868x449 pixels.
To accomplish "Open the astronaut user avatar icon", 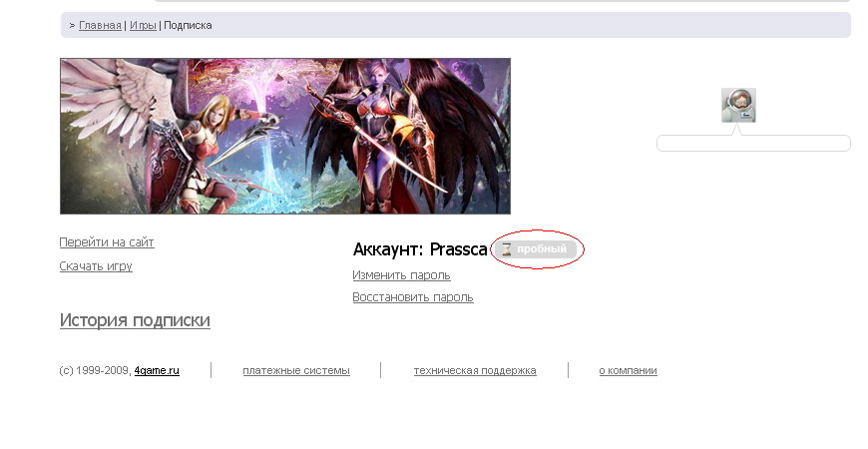I will pyautogui.click(x=738, y=105).
